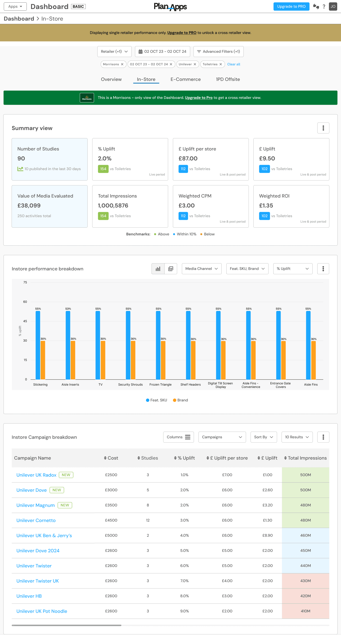Open the help question mark icon
Screen dimensions: 341x644
coord(324,6)
